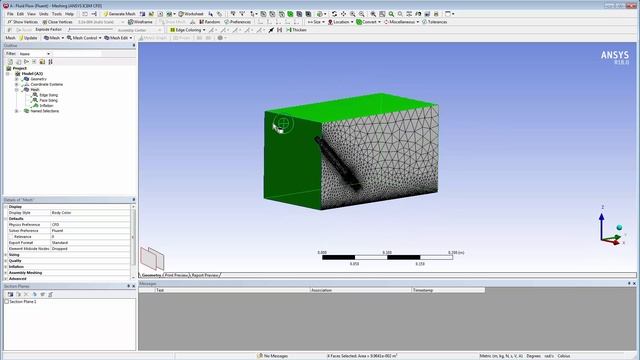Click the Tolerances button
This screenshot has width=640, height=360.
(434, 22)
